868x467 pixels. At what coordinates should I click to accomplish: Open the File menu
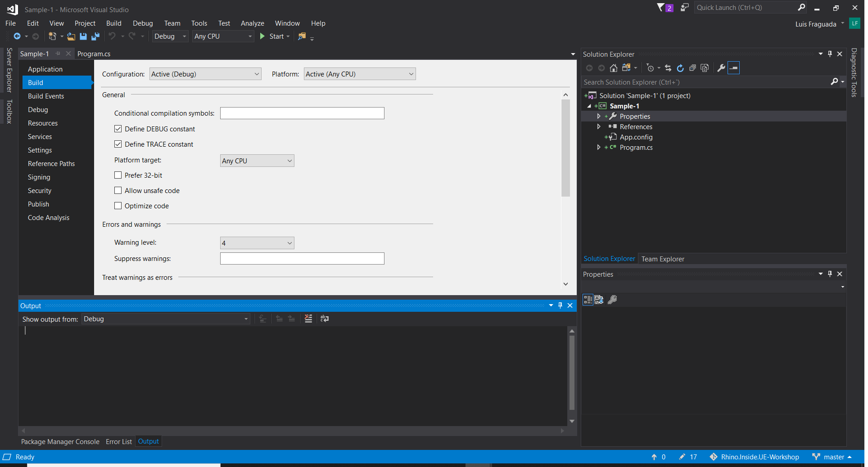click(11, 23)
